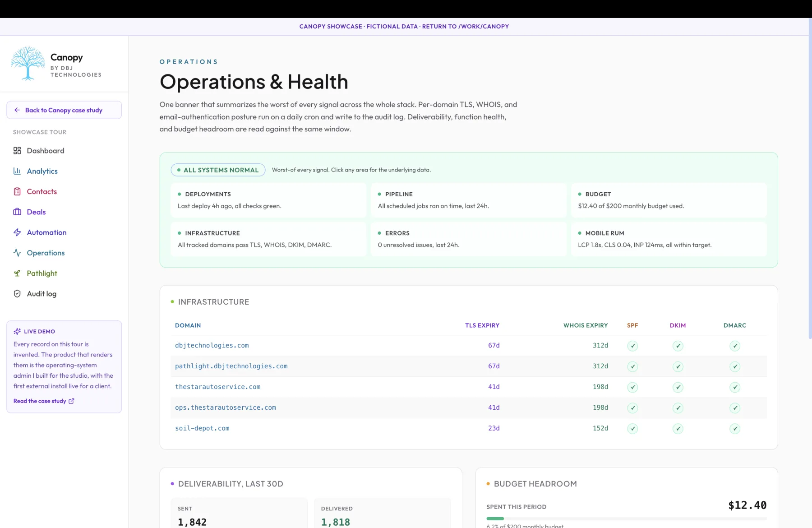Click the Deliverability, Last 30D heading

[x=231, y=484]
